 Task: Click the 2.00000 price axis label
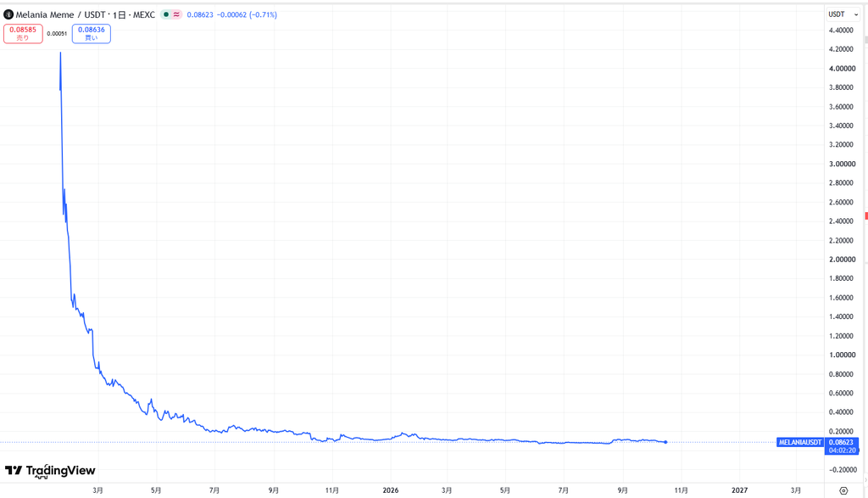[x=842, y=260]
